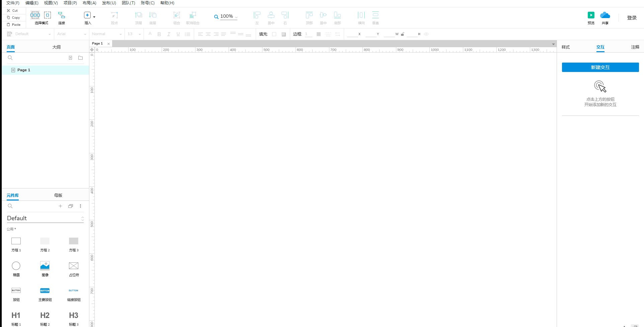Open the text color picker
Viewport: 644px width, 327px height.
150,34
